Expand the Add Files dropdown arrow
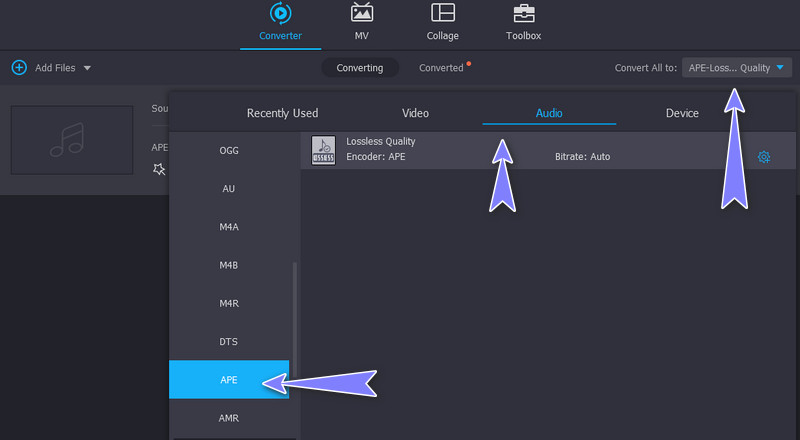 coord(87,68)
